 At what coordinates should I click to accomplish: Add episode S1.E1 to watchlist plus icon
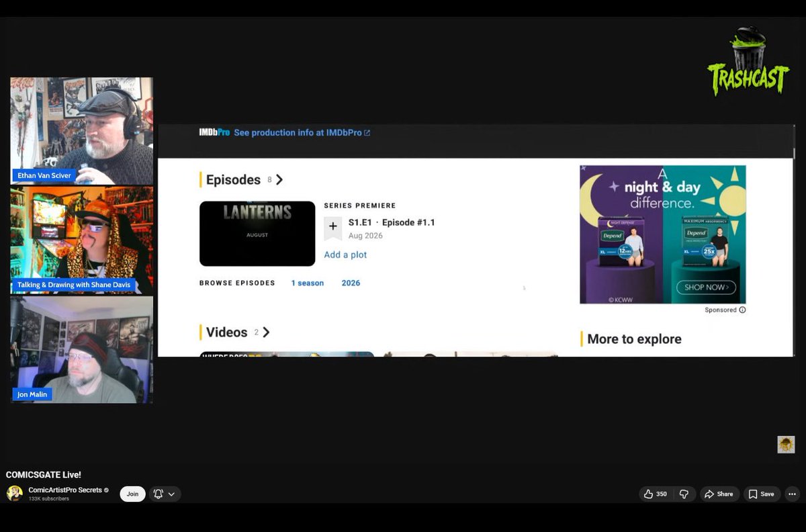click(x=332, y=227)
